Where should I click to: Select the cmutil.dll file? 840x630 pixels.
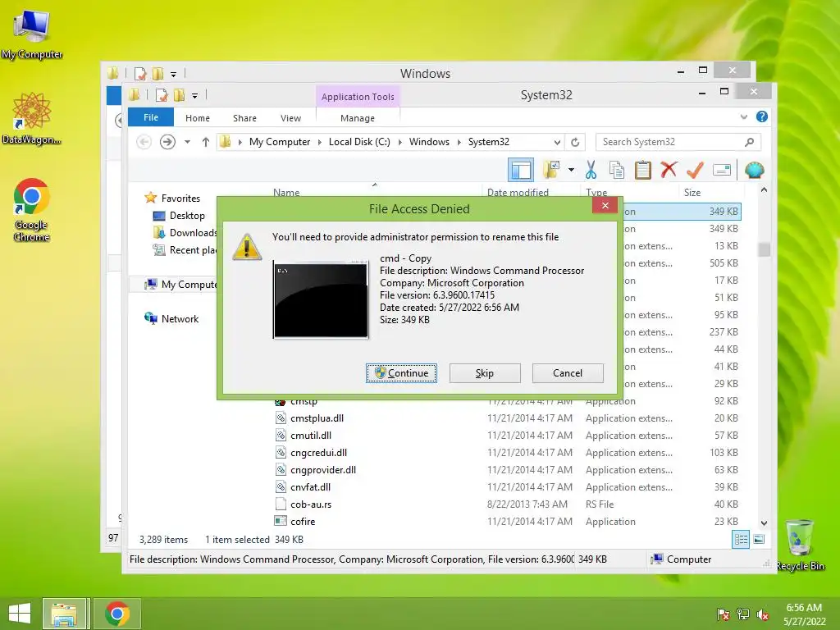click(x=311, y=436)
